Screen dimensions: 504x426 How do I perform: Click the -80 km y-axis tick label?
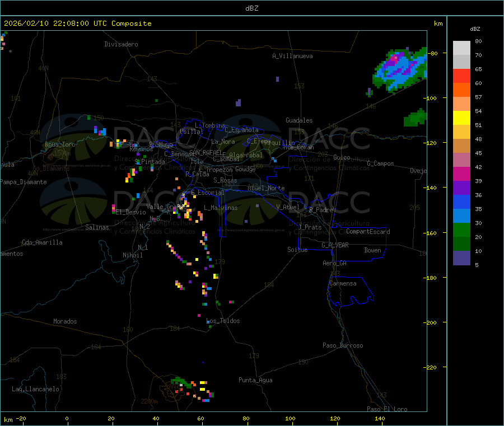click(433, 53)
